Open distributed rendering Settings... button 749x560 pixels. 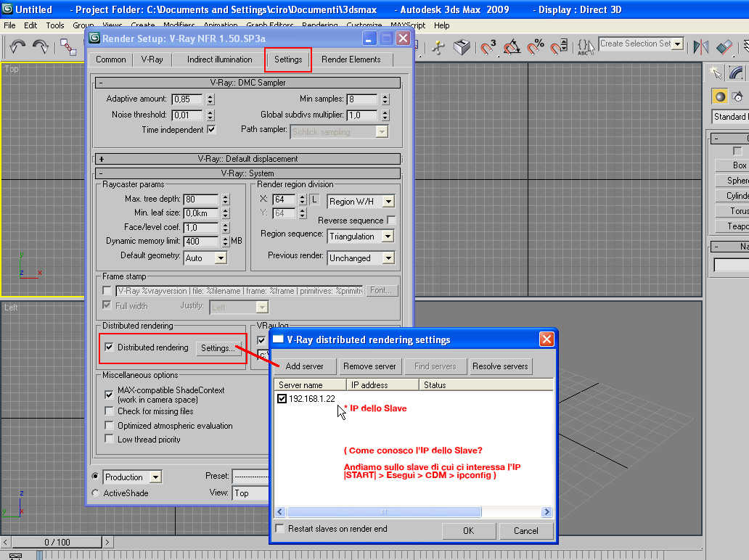click(x=218, y=348)
